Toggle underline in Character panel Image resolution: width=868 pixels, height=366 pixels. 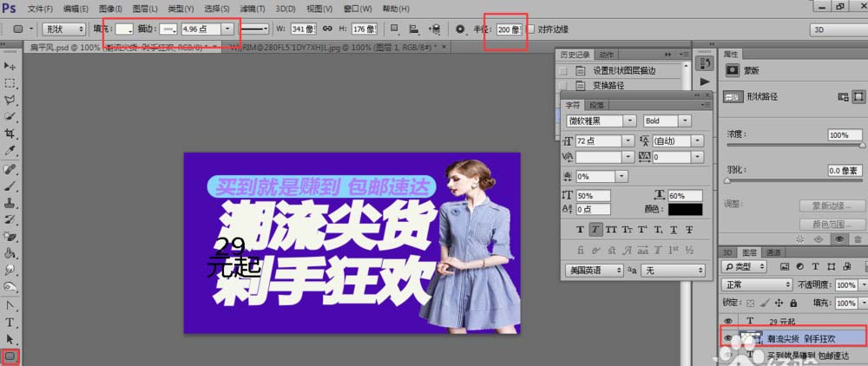(674, 230)
